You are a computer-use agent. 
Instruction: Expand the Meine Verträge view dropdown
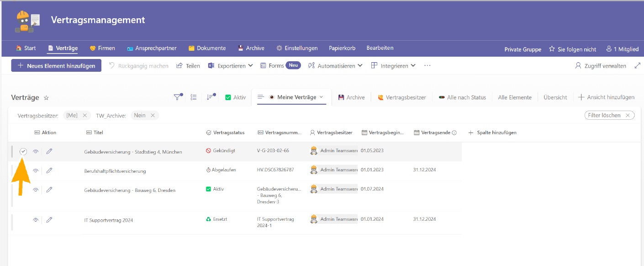tap(321, 97)
